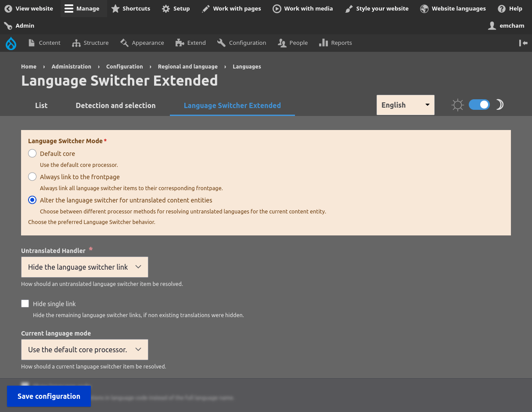The width and height of the screenshot is (532, 412).
Task: Switch to the Detection and selection tab
Action: (x=115, y=105)
